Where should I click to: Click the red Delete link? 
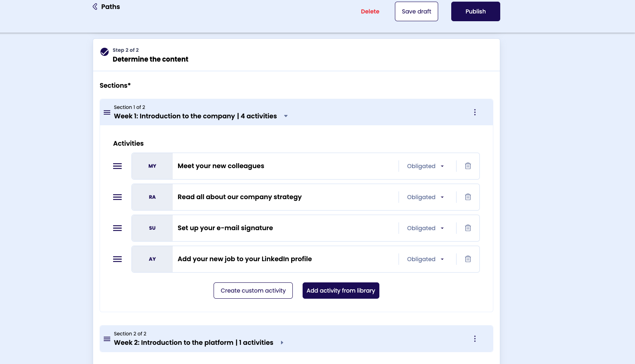(x=370, y=11)
